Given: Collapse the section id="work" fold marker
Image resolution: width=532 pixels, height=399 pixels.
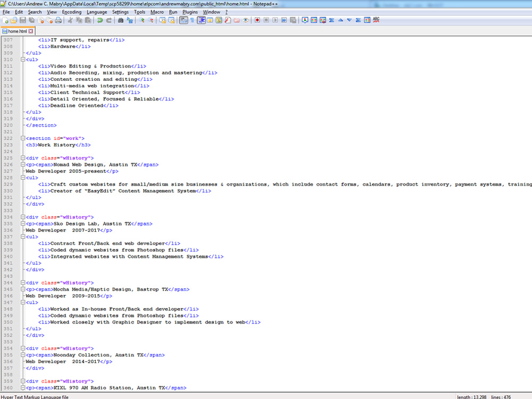Looking at the screenshot, I should 22,138.
